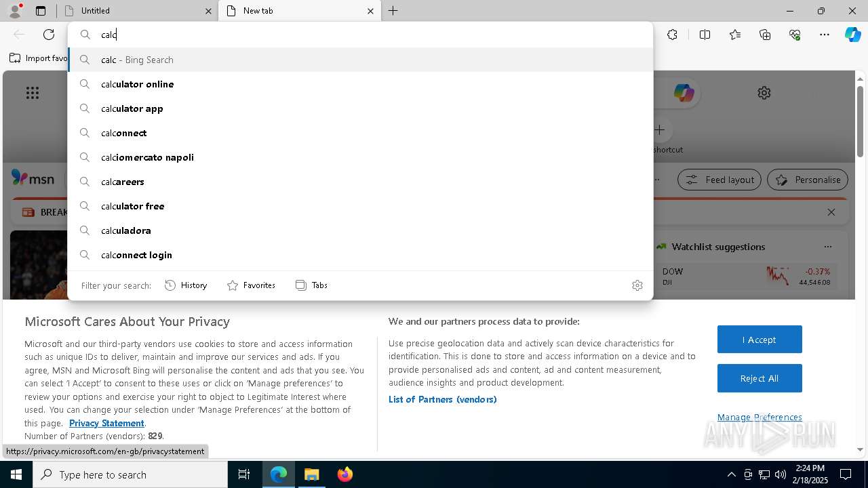This screenshot has height=488, width=868.
Task: Show hidden system tray icons
Action: pyautogui.click(x=731, y=474)
